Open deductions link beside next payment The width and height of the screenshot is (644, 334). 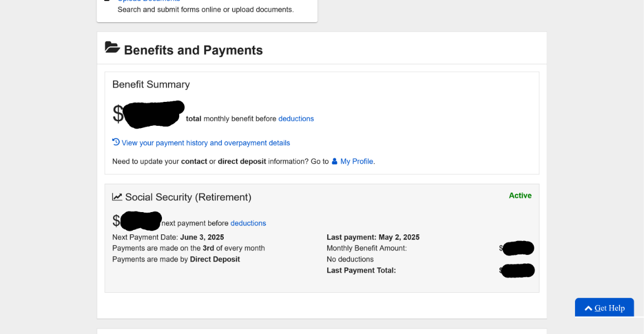(248, 223)
